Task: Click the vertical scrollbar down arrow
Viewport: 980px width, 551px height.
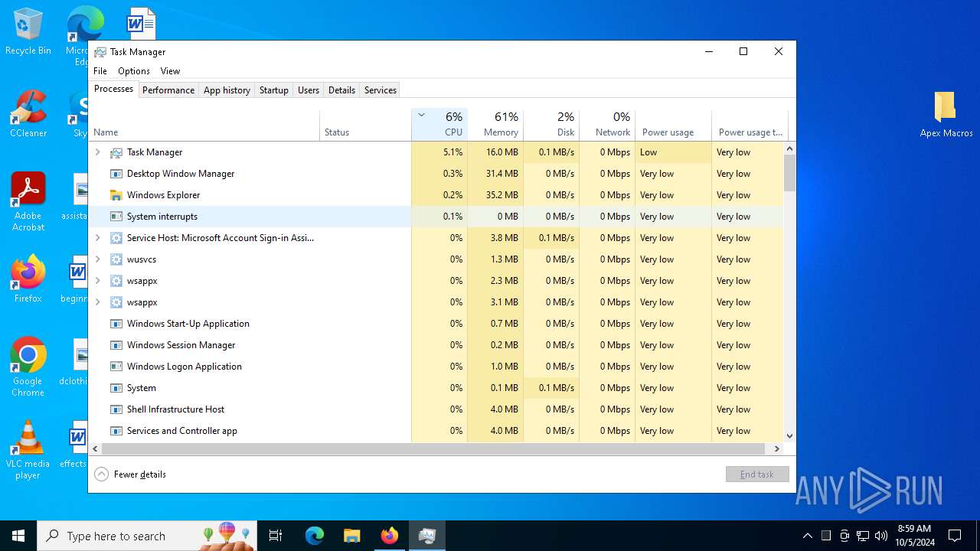Action: point(789,435)
